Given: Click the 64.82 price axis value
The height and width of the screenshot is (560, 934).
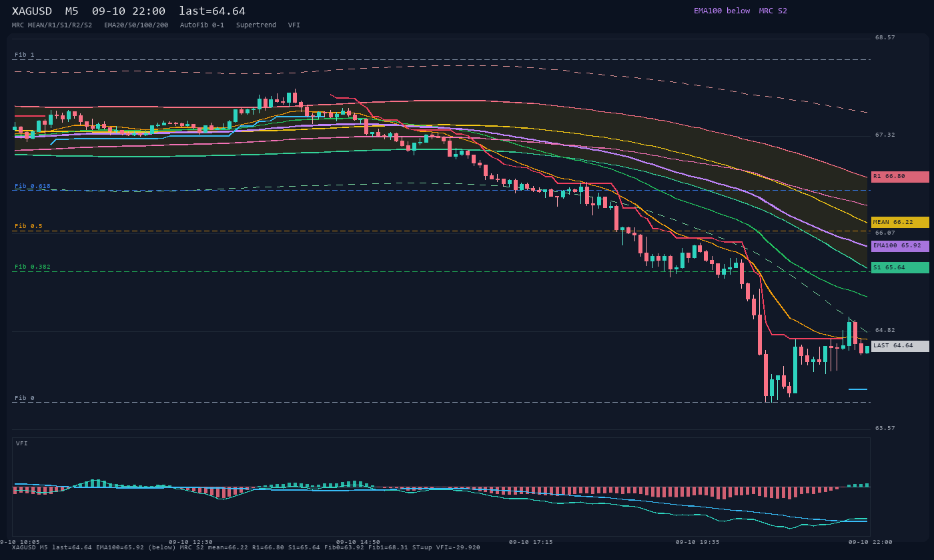Looking at the screenshot, I should tap(885, 330).
